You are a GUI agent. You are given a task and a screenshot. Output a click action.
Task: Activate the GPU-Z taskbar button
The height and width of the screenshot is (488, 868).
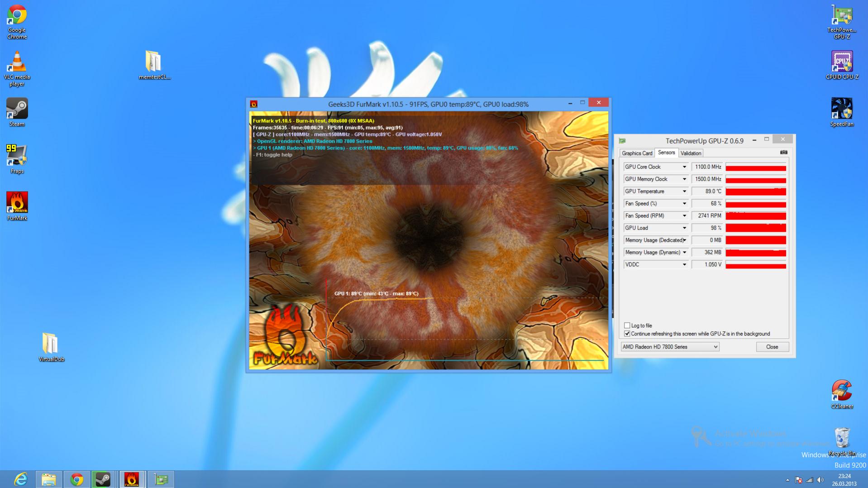(x=160, y=479)
